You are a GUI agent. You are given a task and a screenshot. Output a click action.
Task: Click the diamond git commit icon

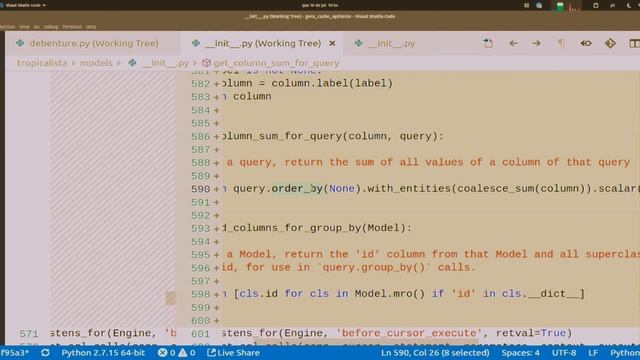610,43
